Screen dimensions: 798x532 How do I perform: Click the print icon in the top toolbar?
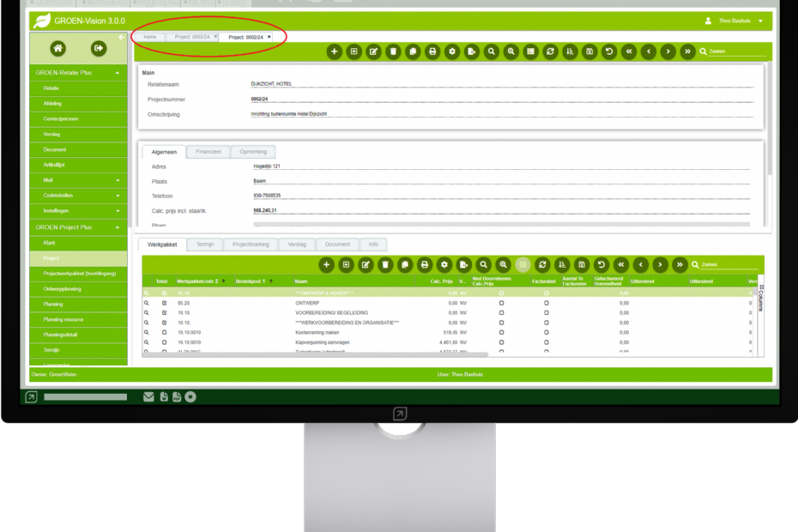(432, 51)
